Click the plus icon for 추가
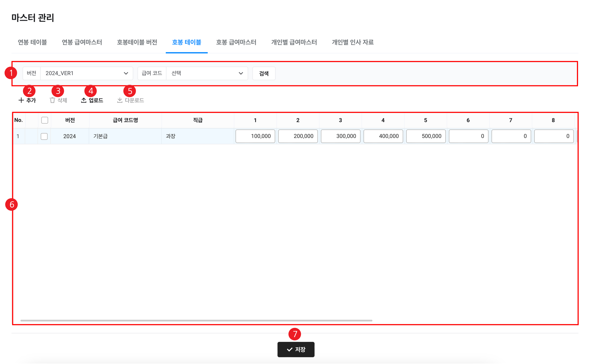591x364 pixels. click(21, 100)
